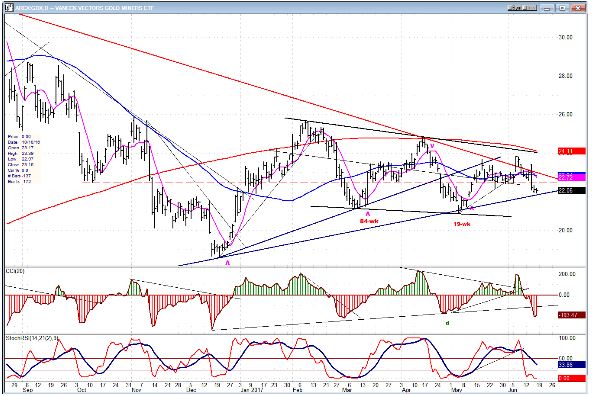
Task: Click the Nov month label on the time axis
Action: (136, 390)
